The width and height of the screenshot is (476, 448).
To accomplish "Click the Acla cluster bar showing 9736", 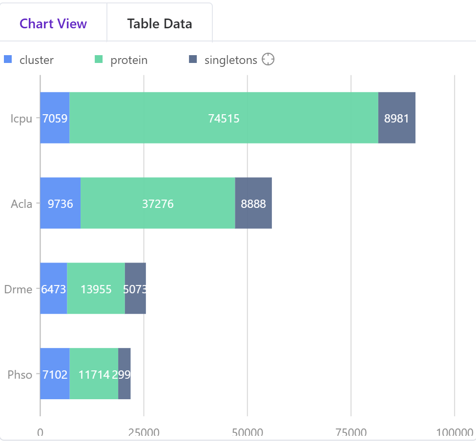I will (x=60, y=203).
